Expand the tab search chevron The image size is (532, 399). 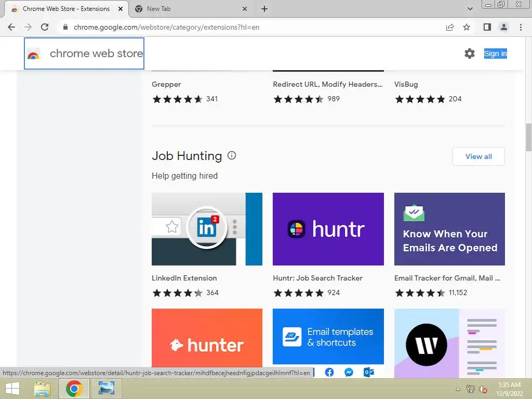pos(470,9)
